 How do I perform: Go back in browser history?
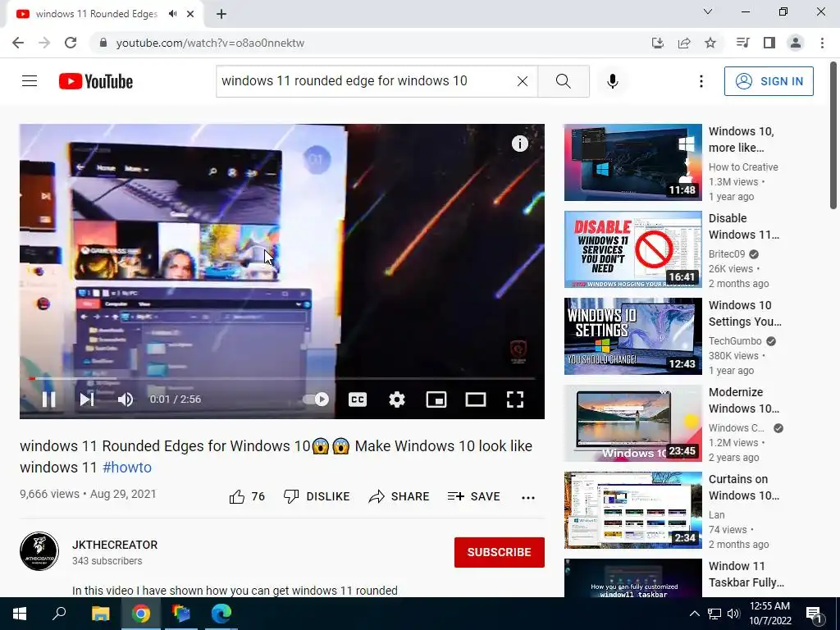tap(18, 43)
